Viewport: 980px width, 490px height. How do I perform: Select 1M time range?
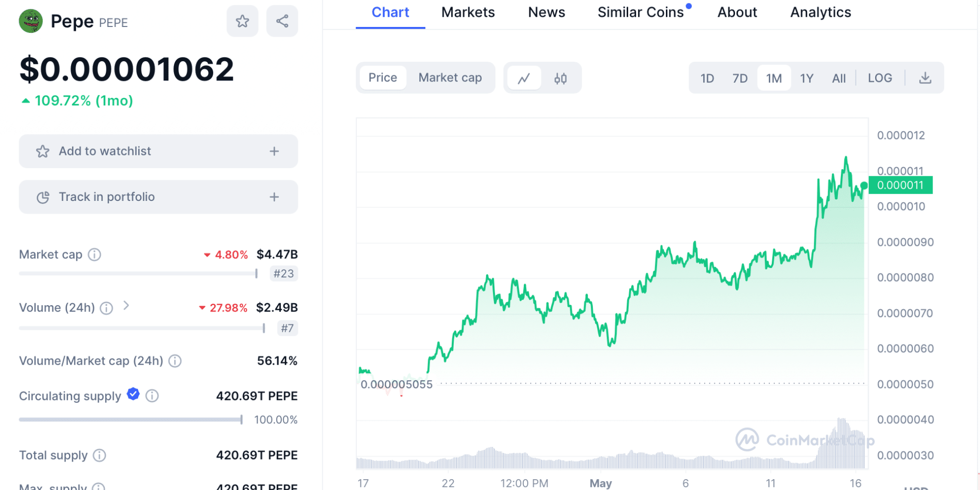pyautogui.click(x=774, y=78)
